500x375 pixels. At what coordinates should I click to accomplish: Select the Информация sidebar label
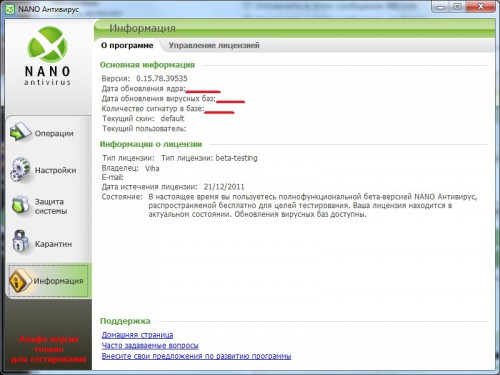coord(58,281)
